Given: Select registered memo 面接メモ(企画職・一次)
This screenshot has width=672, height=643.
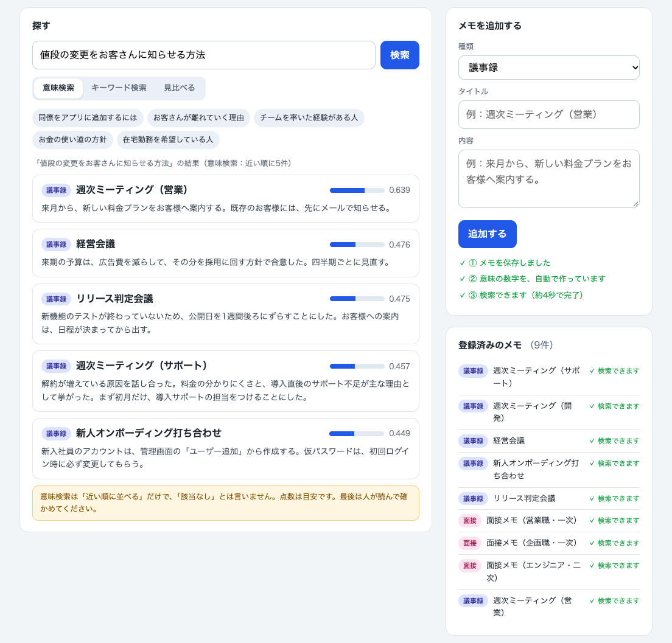Looking at the screenshot, I should click(548, 543).
